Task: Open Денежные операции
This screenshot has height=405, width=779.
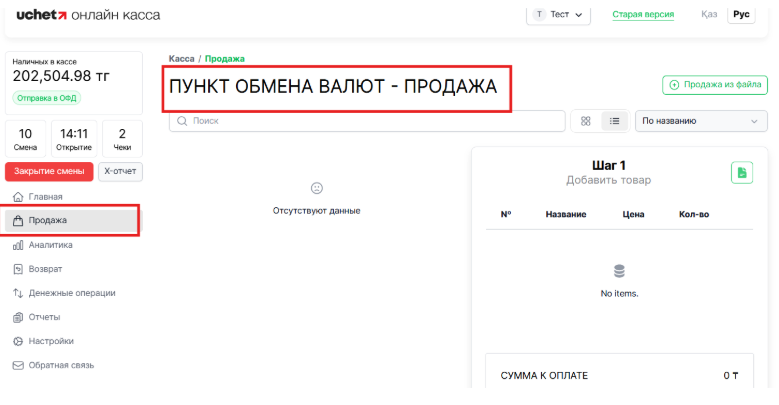Action: pyautogui.click(x=72, y=293)
